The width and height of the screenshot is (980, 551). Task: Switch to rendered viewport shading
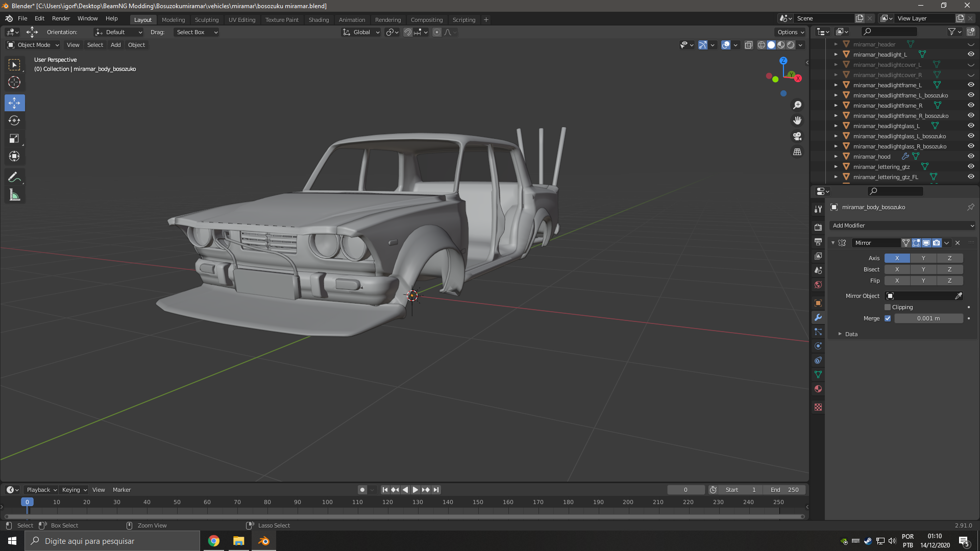point(791,45)
